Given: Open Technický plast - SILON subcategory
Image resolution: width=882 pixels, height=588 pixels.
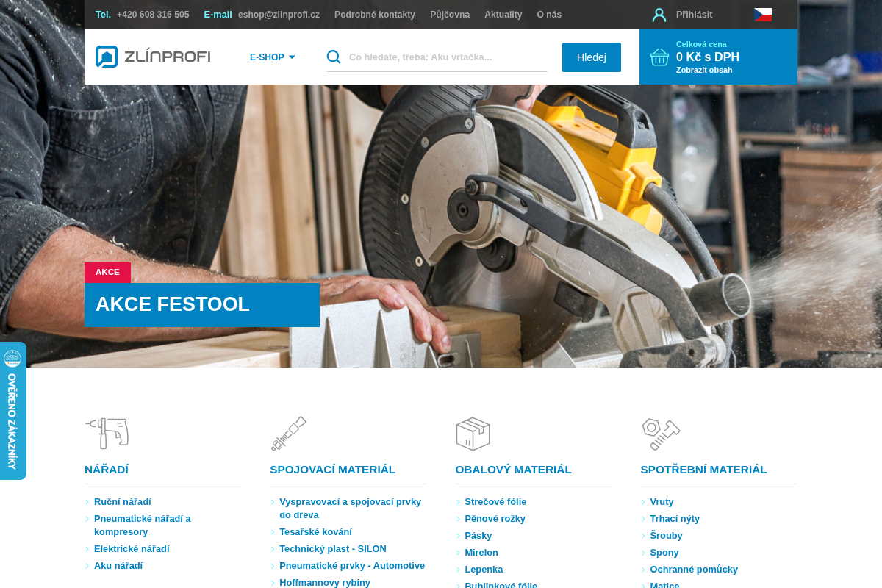Looking at the screenshot, I should (333, 549).
